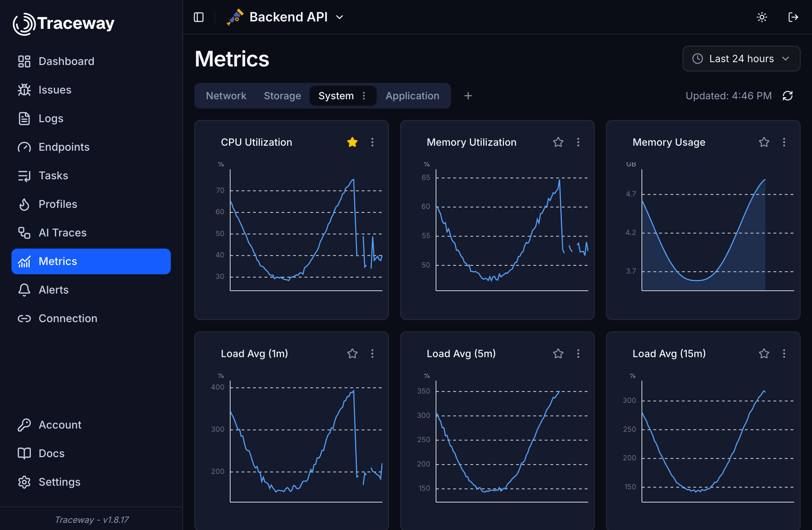
Task: Click the logout icon in header
Action: point(793,17)
